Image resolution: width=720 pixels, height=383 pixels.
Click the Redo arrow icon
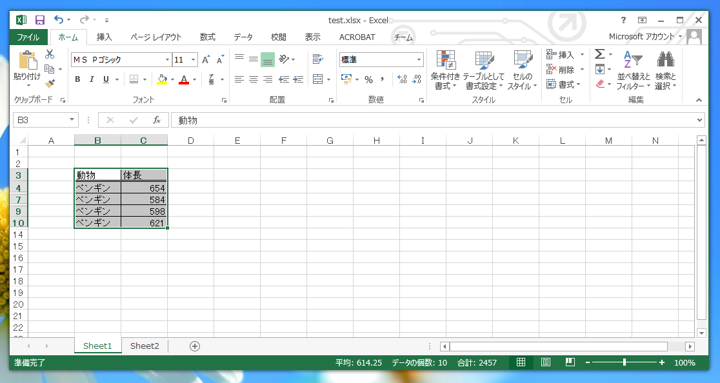point(84,19)
